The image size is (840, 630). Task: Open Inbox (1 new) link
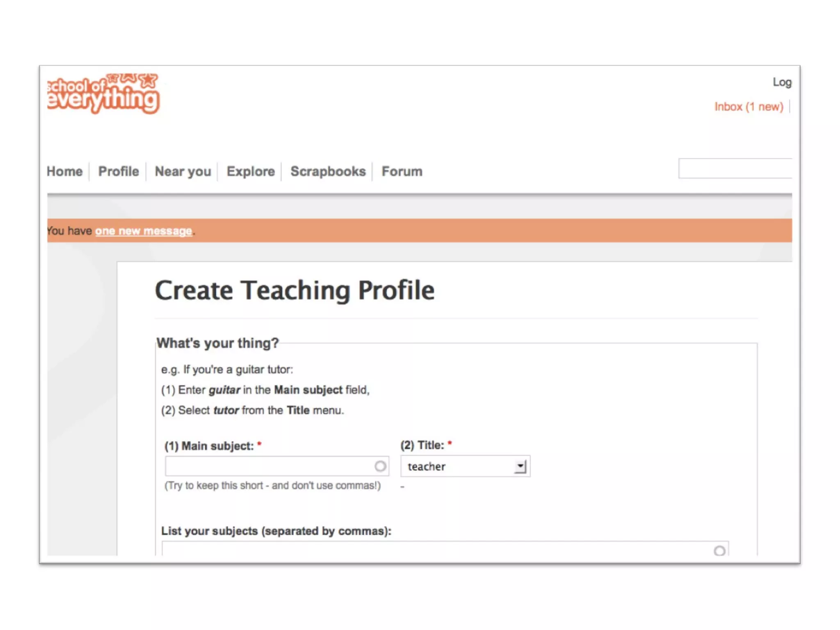tap(749, 107)
